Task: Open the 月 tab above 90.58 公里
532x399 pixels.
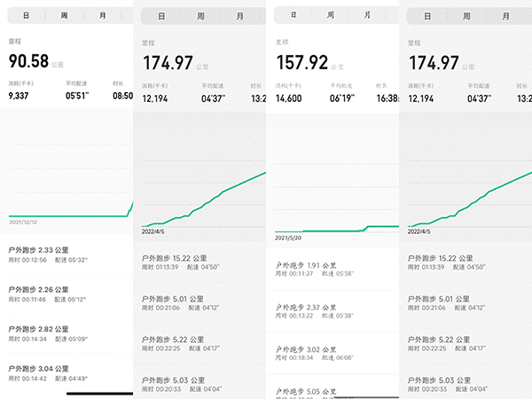Action: 104,15
